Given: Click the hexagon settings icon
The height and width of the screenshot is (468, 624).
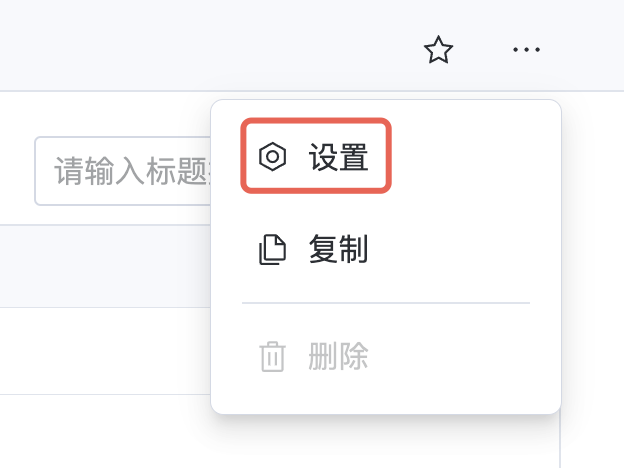Looking at the screenshot, I should point(272,156).
